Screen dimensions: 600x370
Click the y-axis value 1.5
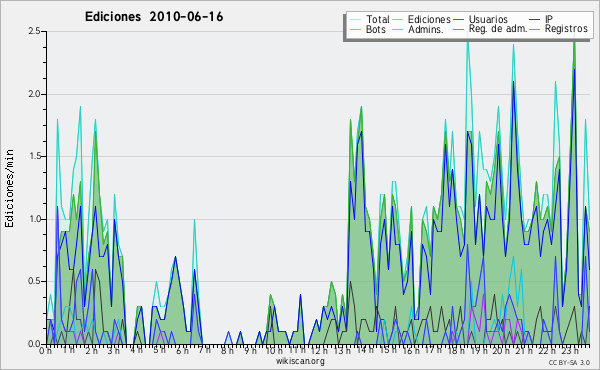(34, 156)
